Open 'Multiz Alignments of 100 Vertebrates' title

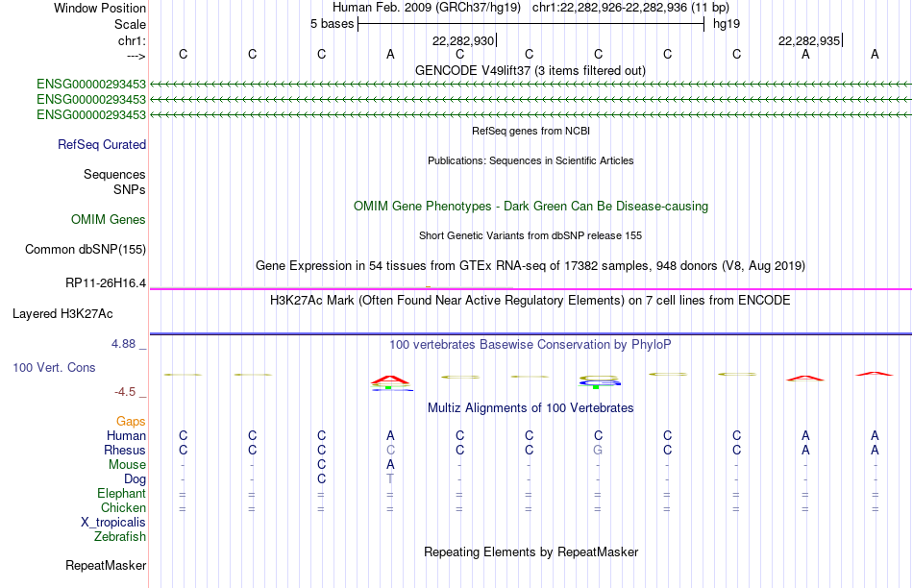click(x=531, y=407)
